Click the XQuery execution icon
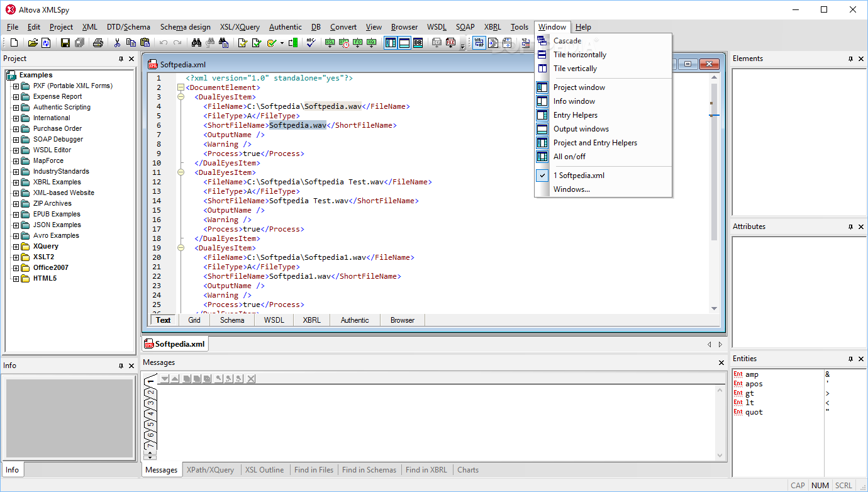The width and height of the screenshot is (868, 492). (372, 43)
